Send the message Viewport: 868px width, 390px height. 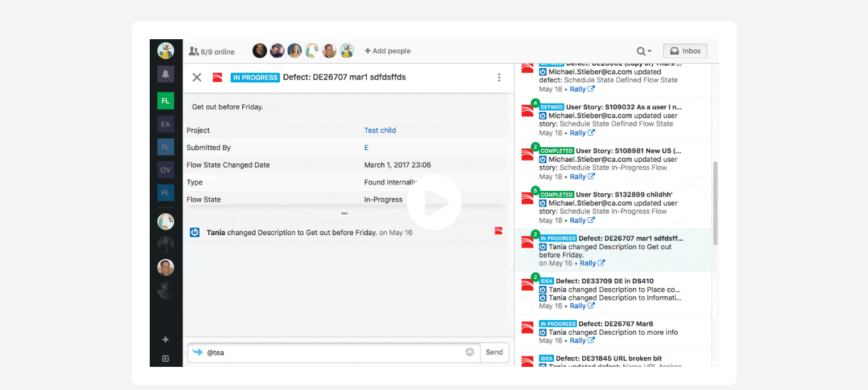pyautogui.click(x=494, y=352)
